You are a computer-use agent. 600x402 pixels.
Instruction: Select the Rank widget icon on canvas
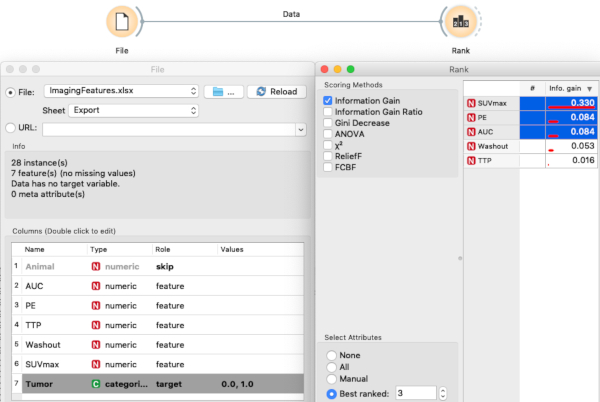(x=454, y=21)
